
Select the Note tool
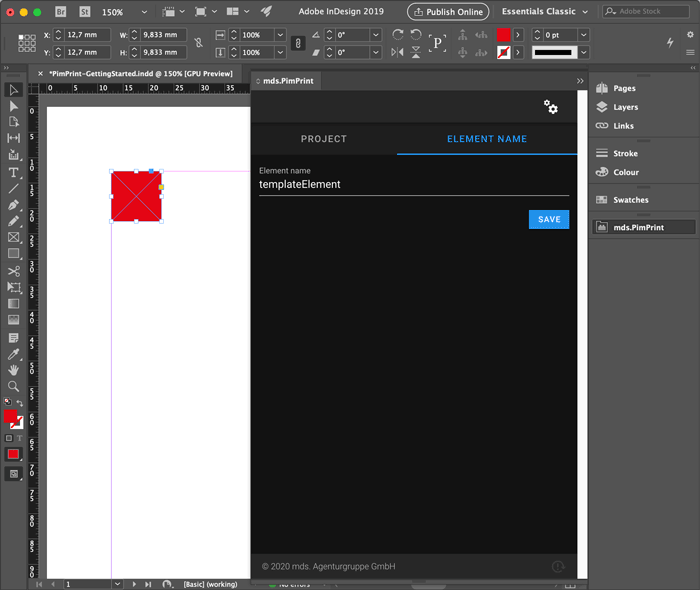(13, 338)
